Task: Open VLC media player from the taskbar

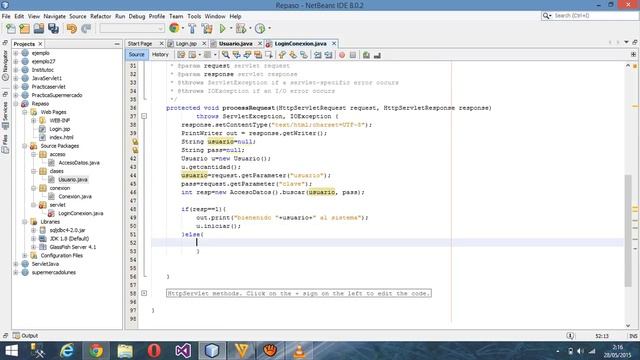Action: (299, 351)
